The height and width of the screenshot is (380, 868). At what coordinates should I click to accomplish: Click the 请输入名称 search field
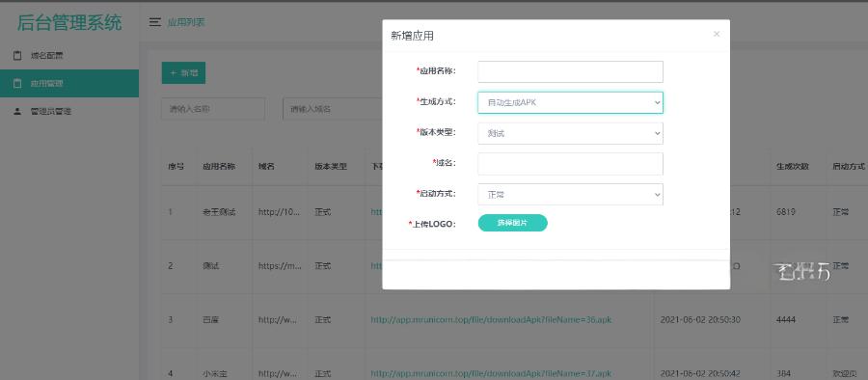coord(213,109)
